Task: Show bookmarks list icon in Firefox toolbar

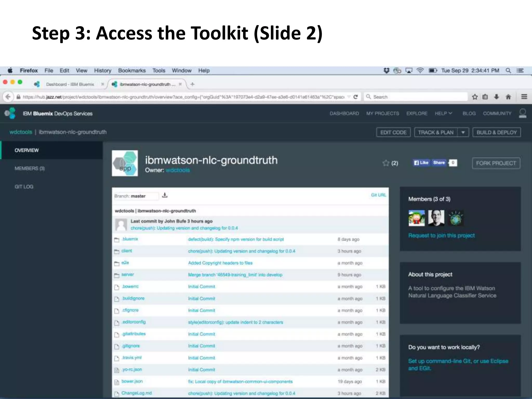Action: [485, 97]
